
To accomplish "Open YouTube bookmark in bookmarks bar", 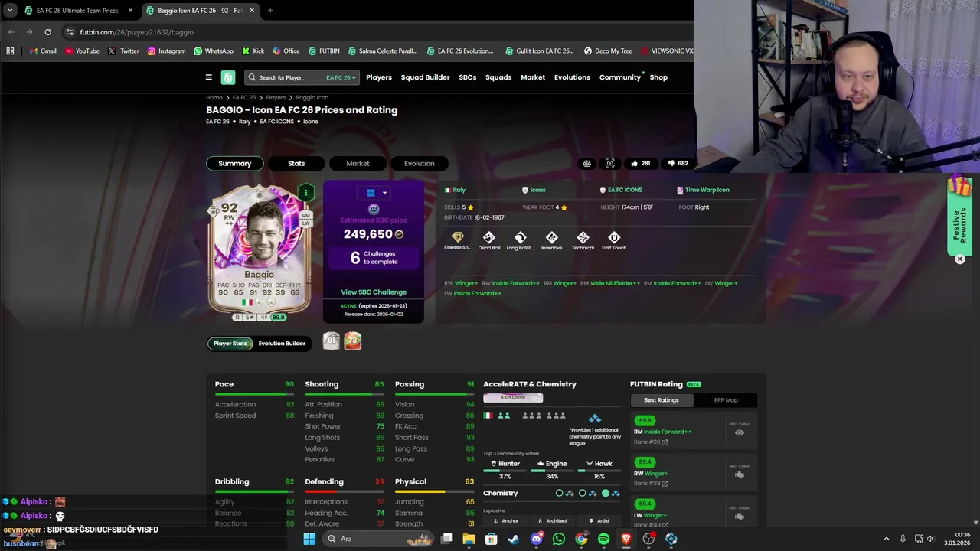I will point(82,51).
